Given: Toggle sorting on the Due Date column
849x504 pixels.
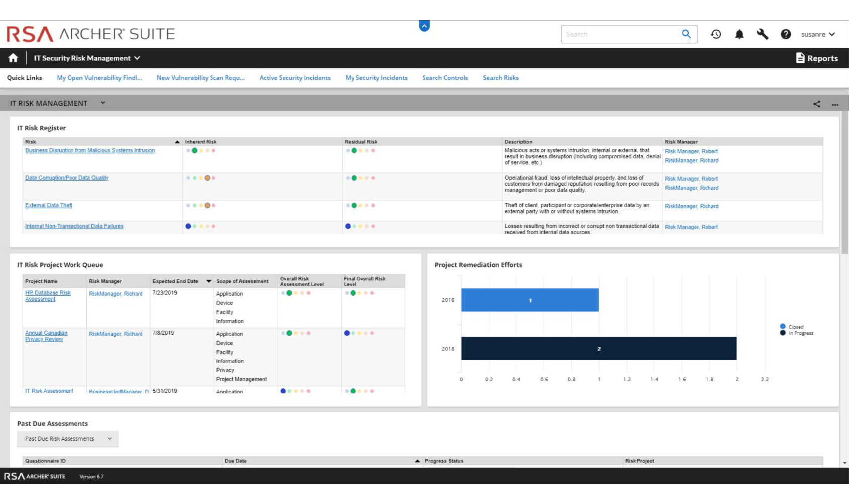Looking at the screenshot, I should coord(418,461).
